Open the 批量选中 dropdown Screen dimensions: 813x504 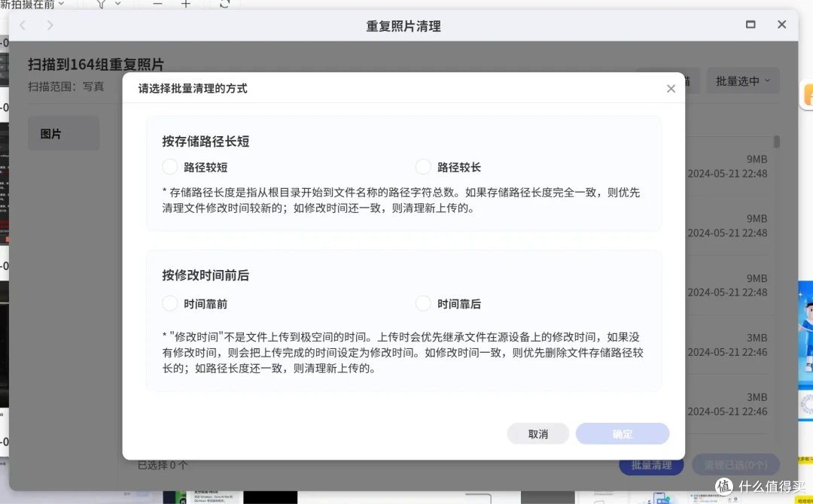tap(742, 80)
